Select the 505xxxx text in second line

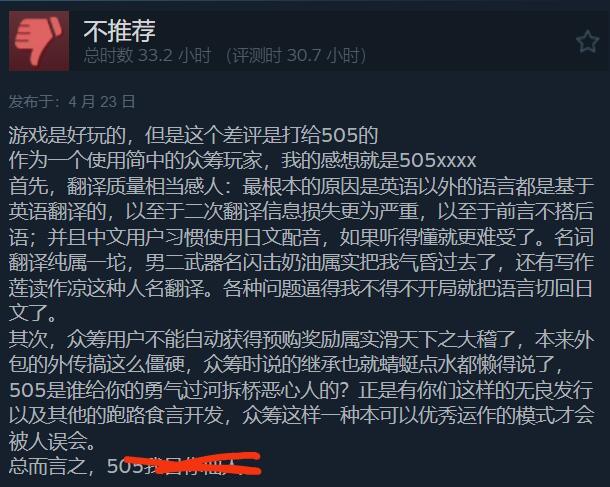438,160
